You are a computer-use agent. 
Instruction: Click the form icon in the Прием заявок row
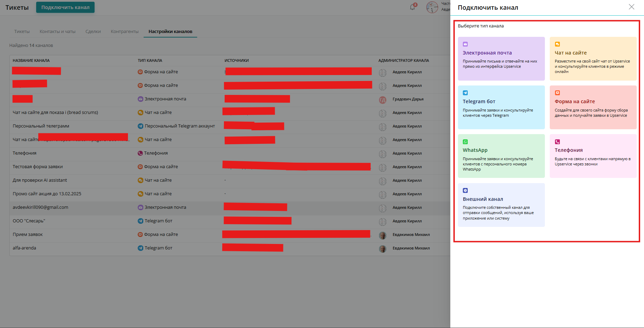(140, 235)
